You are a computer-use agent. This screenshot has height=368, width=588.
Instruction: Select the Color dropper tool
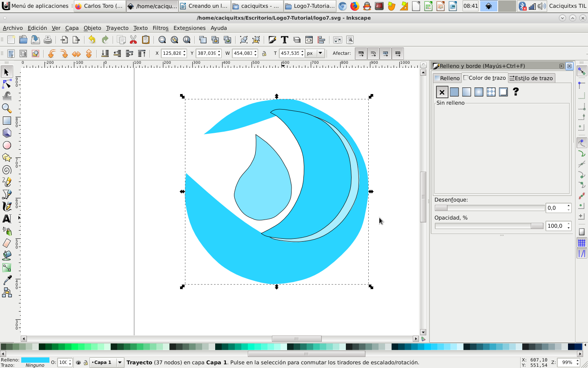click(x=7, y=280)
